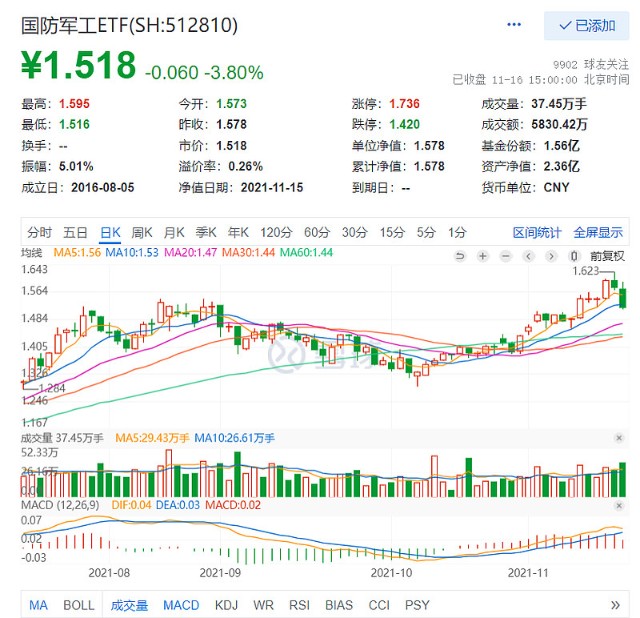The width and height of the screenshot is (640, 618).
Task: Expand more indicators with the » arrow
Action: [615, 605]
